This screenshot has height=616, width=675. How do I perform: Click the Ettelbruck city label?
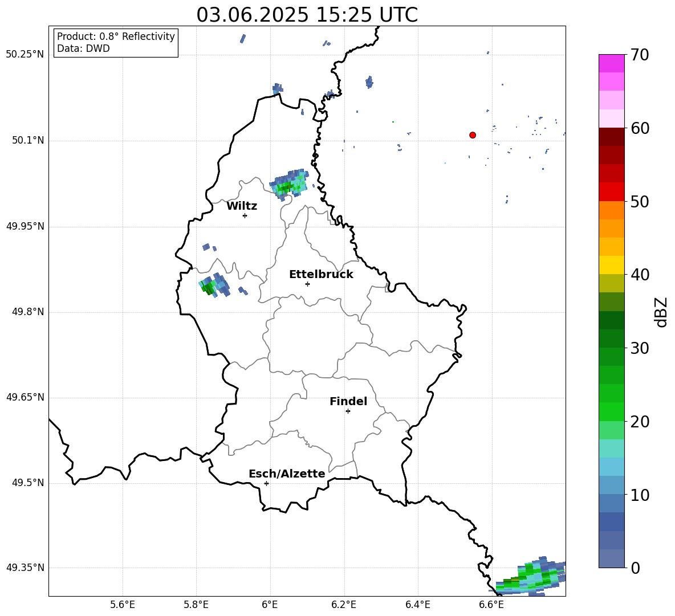321,275
